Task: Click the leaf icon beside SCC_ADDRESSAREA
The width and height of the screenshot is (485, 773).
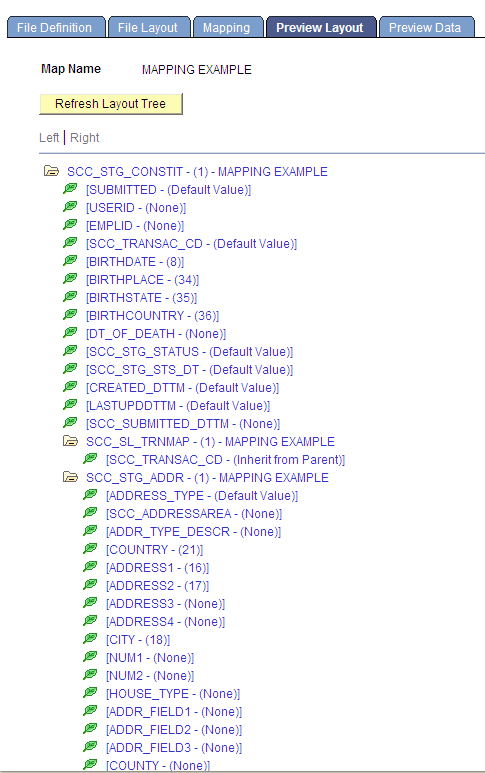Action: pos(90,513)
